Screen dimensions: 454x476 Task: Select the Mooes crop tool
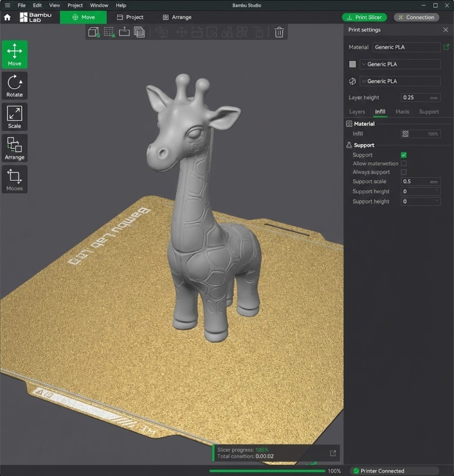(14, 179)
